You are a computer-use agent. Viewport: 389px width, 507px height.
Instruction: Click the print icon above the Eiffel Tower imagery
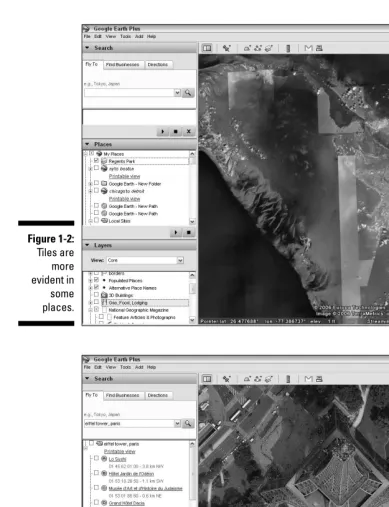pos(319,379)
